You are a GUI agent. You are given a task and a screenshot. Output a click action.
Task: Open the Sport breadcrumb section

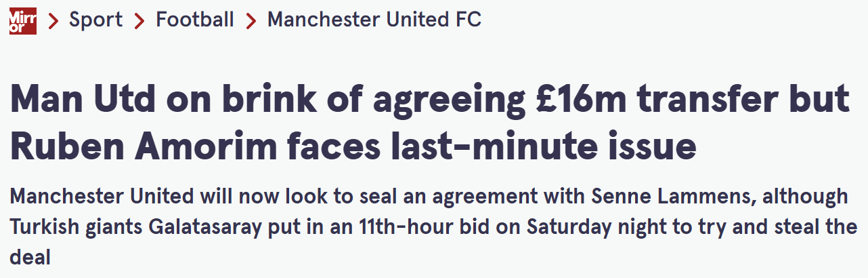(x=95, y=20)
